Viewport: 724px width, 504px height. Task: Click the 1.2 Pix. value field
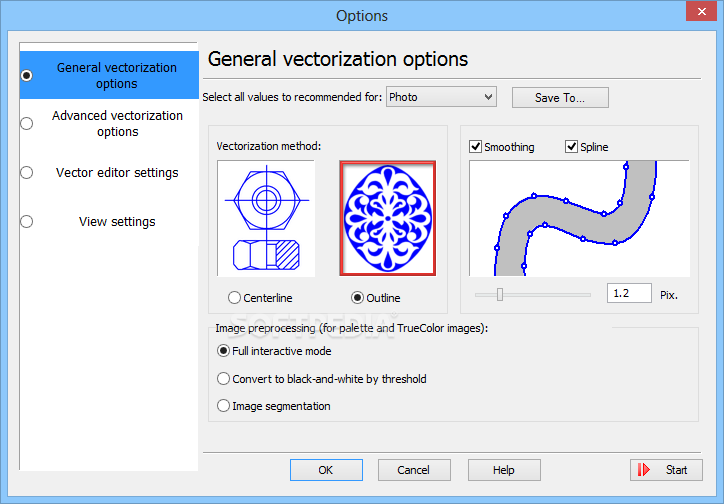[629, 294]
